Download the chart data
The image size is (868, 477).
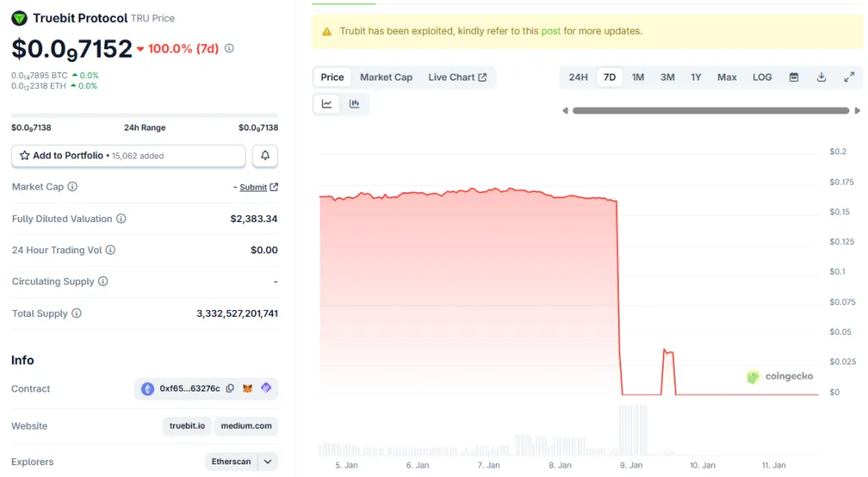coord(821,77)
